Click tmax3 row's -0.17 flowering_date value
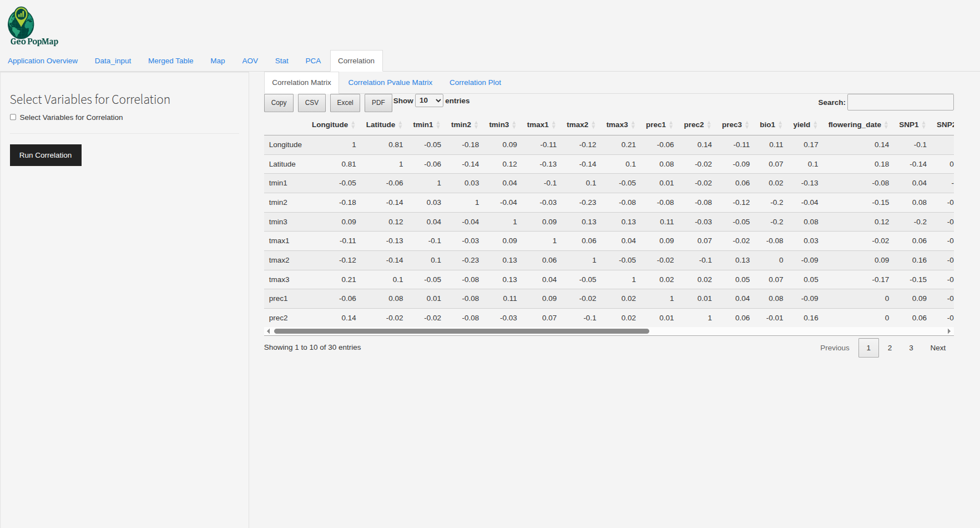The width and height of the screenshot is (980, 528). (x=880, y=280)
